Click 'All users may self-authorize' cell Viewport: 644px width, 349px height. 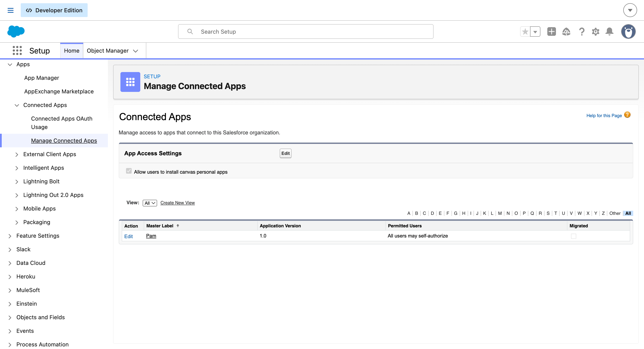point(418,236)
